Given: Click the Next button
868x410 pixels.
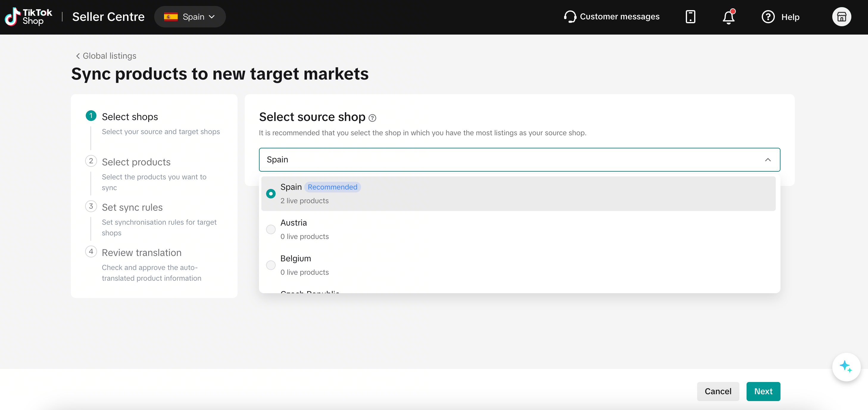Looking at the screenshot, I should coord(763,391).
